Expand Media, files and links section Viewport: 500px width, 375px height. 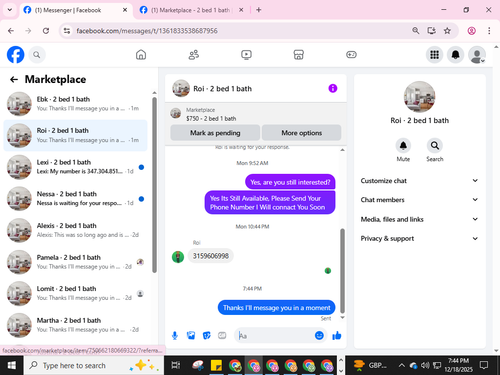pos(419,219)
